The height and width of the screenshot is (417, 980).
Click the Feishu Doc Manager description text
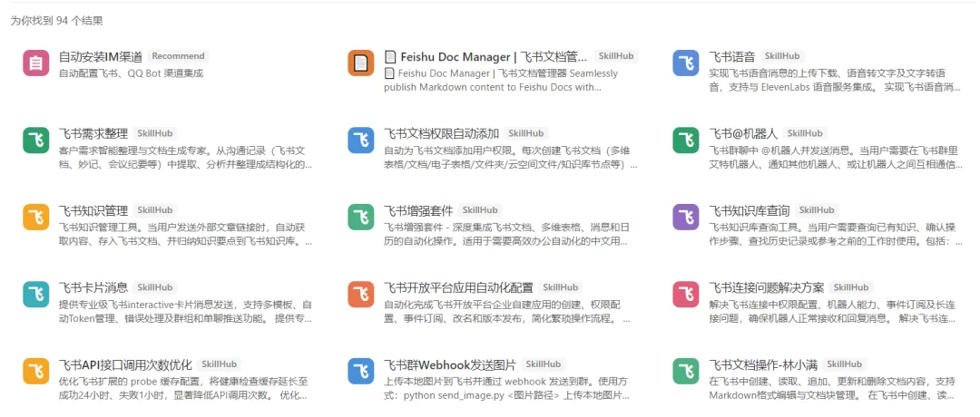click(x=501, y=81)
